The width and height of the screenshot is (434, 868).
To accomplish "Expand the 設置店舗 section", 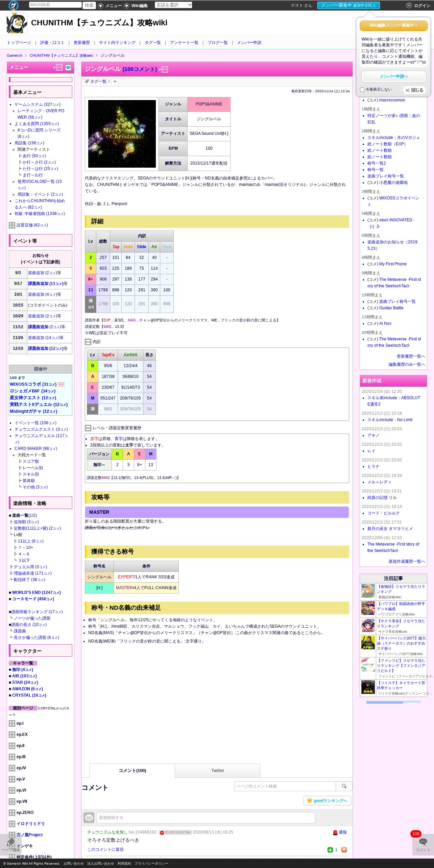I will click(12, 225).
